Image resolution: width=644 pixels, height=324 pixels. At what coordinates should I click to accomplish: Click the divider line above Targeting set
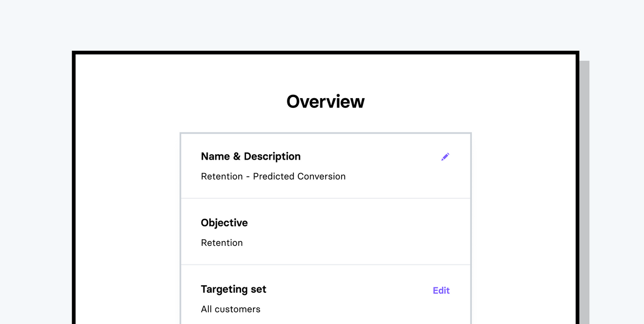point(325,265)
